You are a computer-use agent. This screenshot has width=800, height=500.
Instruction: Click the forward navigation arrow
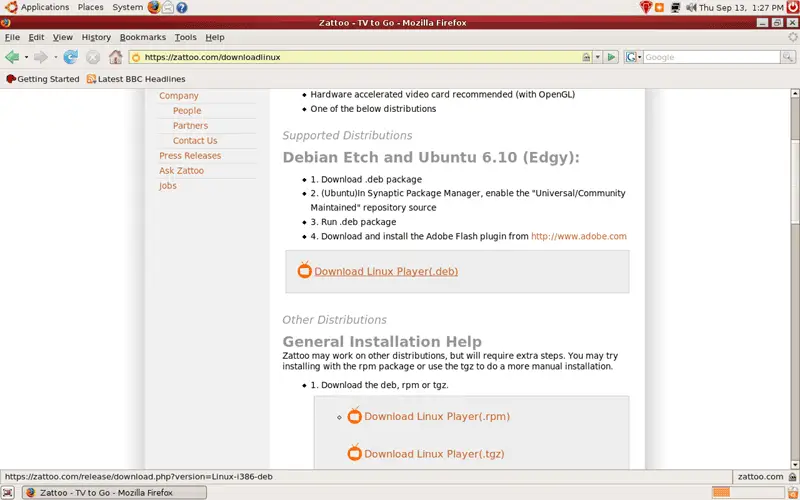tap(40, 57)
